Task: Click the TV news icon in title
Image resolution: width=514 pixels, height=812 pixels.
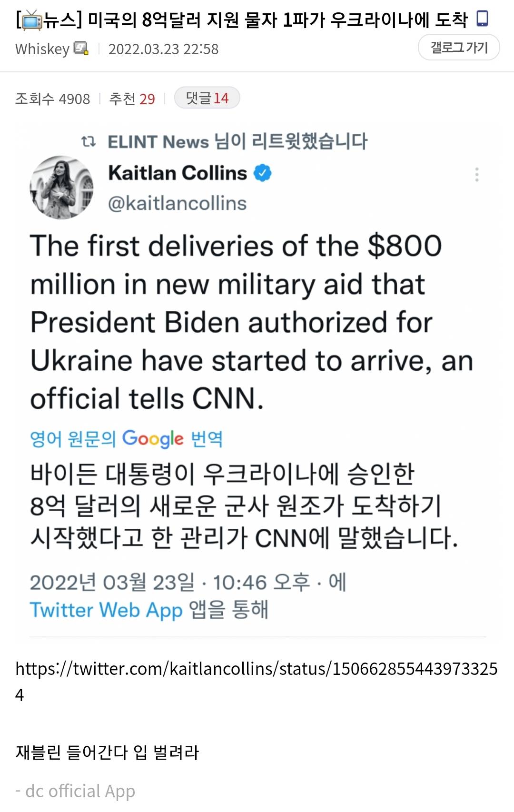Action: 31,21
